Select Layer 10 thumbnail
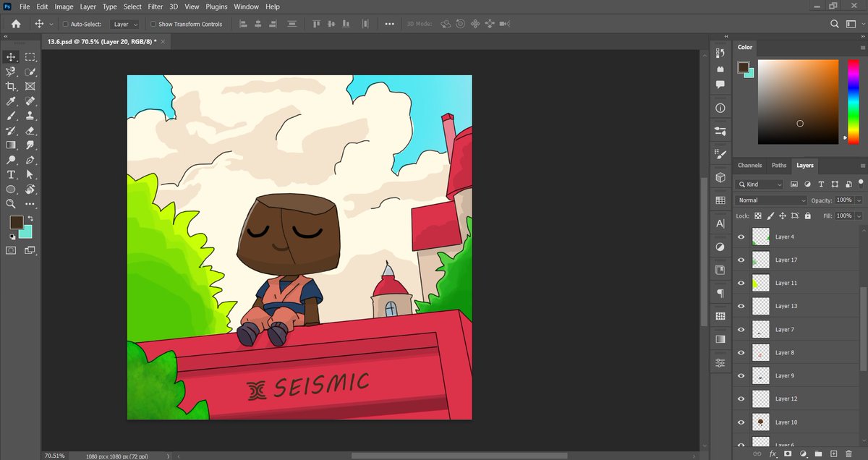Image resolution: width=868 pixels, height=460 pixels. pyautogui.click(x=760, y=422)
